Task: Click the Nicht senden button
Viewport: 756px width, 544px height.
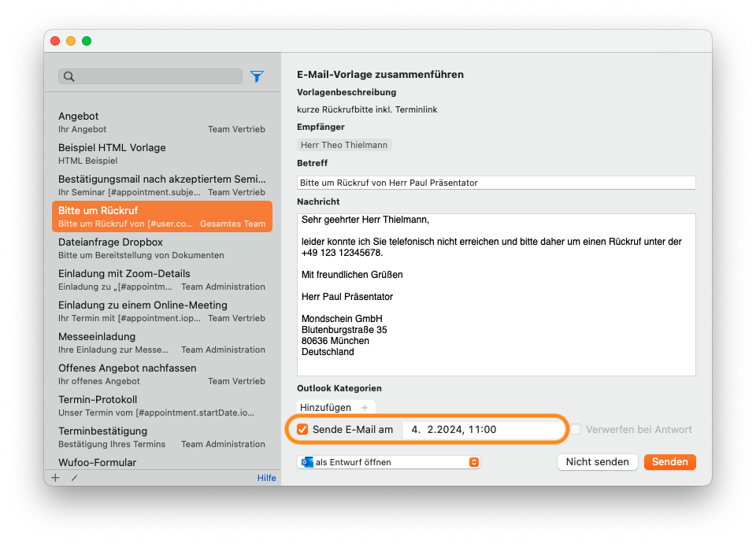Action: click(598, 461)
